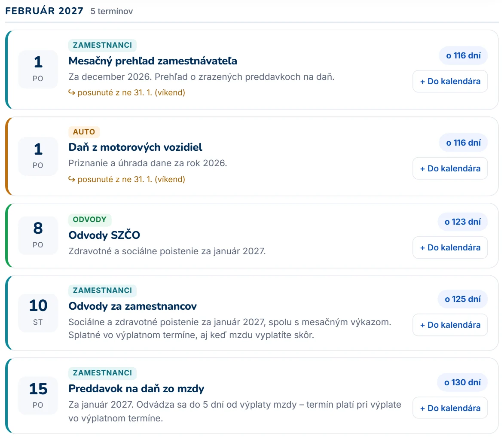
Task: Click description 'Za december 2026. Prehľad o zrazených preddavkoch'
Action: (201, 77)
